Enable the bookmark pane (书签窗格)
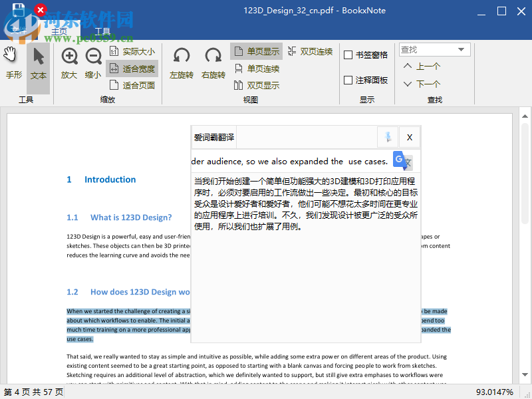The height and width of the screenshot is (399, 532). [348, 55]
